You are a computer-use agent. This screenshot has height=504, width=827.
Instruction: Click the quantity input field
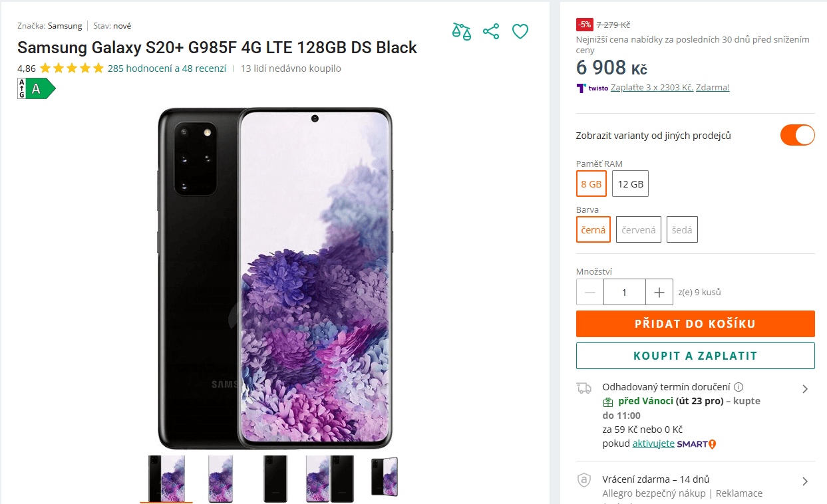[625, 292]
